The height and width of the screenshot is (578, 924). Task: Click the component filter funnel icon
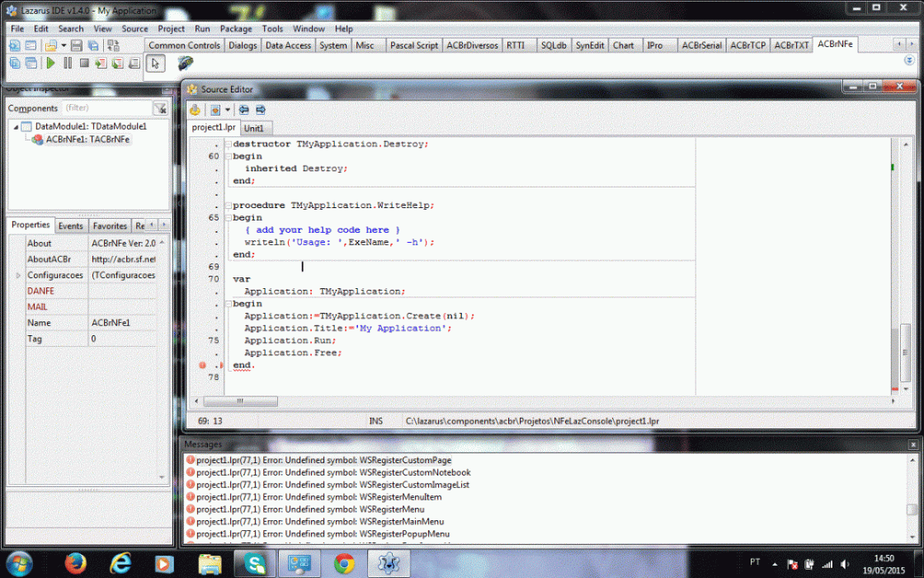coord(160,108)
